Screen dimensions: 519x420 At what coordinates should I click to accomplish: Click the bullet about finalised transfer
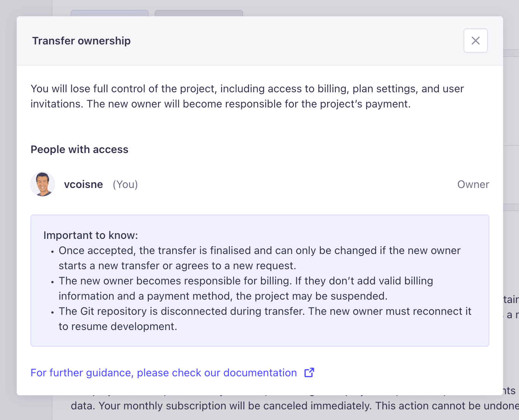(259, 258)
